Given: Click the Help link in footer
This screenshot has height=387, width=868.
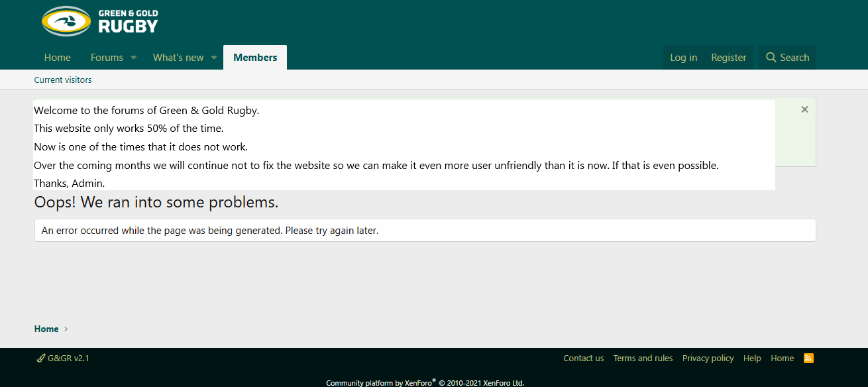Looking at the screenshot, I should pyautogui.click(x=752, y=359).
